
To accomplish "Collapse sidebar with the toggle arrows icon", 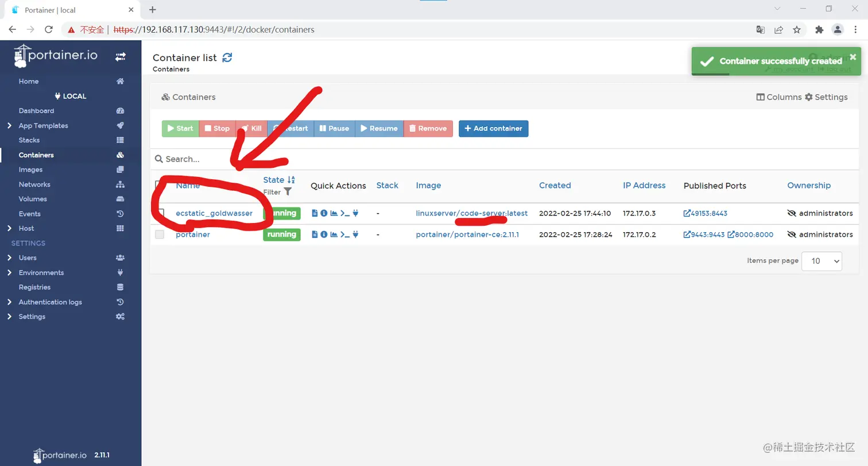I will coord(120,56).
